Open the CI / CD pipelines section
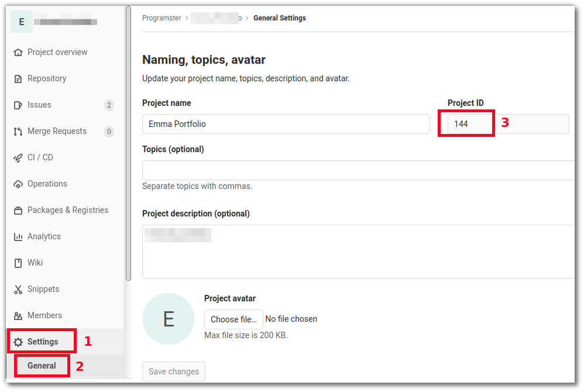 (39, 157)
